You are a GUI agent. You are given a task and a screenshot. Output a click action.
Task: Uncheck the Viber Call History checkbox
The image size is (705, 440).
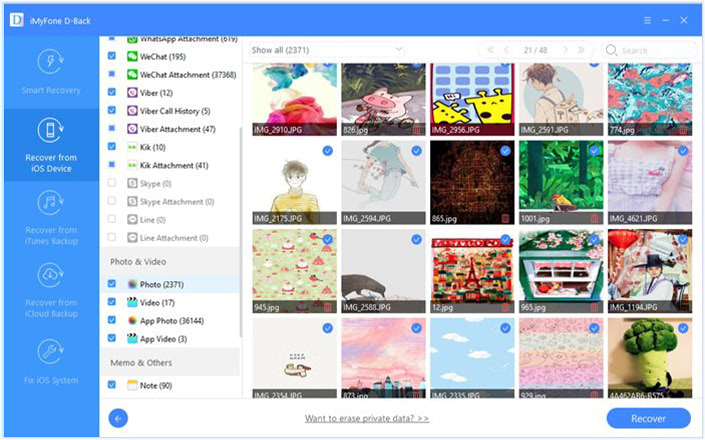coord(113,111)
